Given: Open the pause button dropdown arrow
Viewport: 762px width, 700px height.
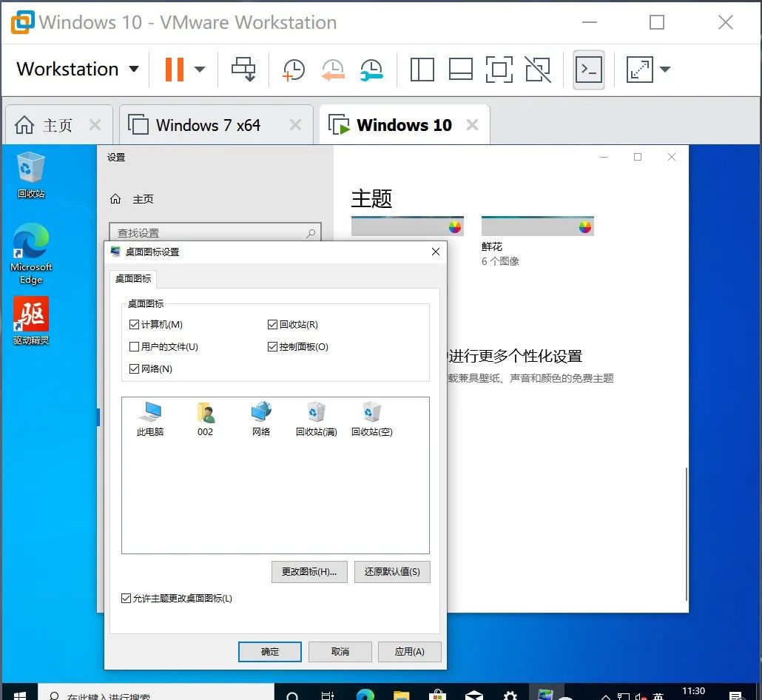Looking at the screenshot, I should tap(198, 69).
